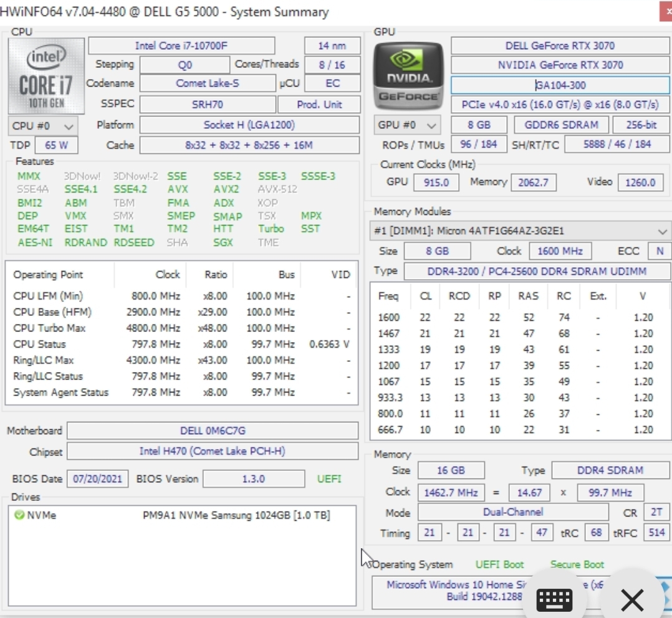Click the GA104-300 GPU chip field

click(x=560, y=85)
